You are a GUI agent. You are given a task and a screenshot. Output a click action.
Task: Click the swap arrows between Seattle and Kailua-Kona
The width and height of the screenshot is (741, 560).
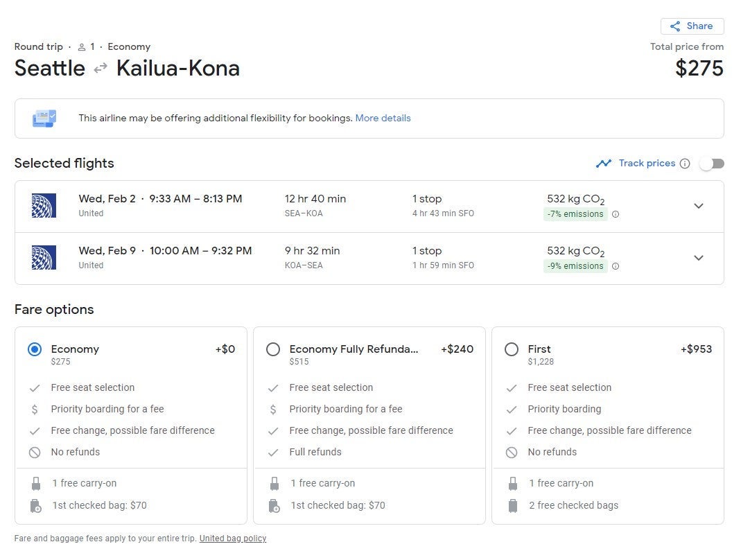point(101,69)
